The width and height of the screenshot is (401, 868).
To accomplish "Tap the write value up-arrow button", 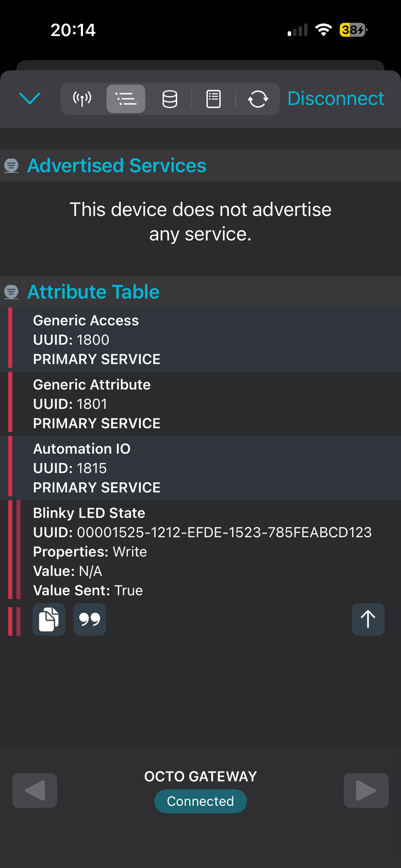I will click(x=368, y=619).
